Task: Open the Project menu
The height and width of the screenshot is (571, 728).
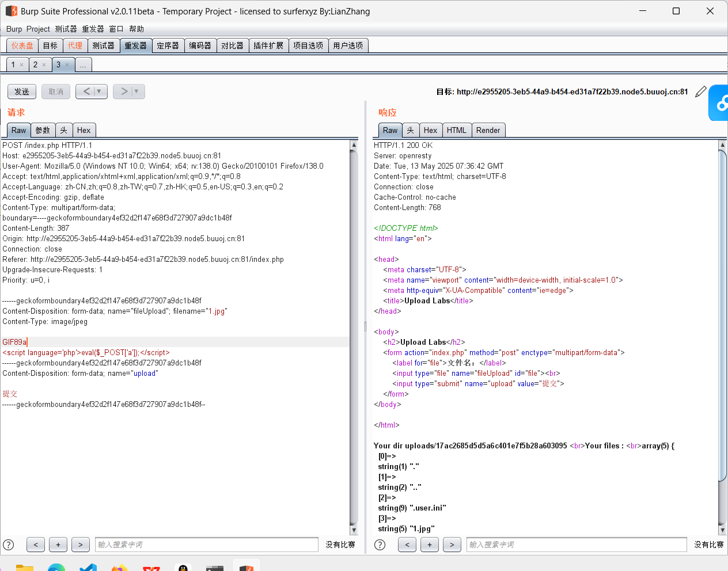Action: tap(38, 29)
